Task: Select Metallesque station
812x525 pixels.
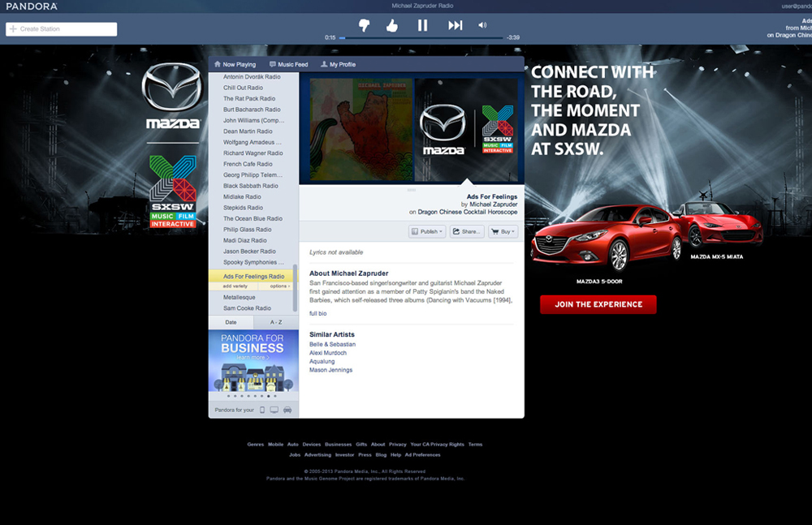Action: 240,297
